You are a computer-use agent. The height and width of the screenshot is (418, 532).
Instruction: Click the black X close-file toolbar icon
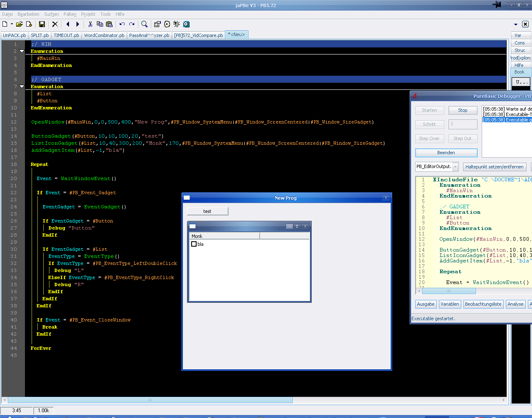pos(55,24)
